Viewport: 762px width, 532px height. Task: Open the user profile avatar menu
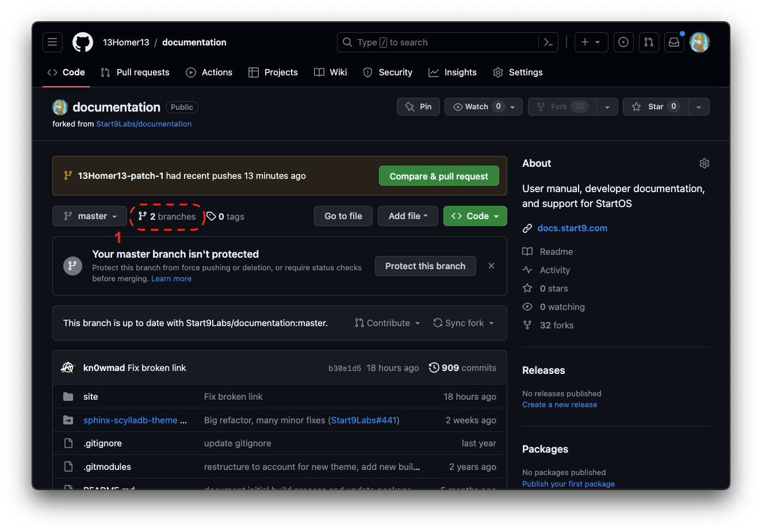(699, 42)
